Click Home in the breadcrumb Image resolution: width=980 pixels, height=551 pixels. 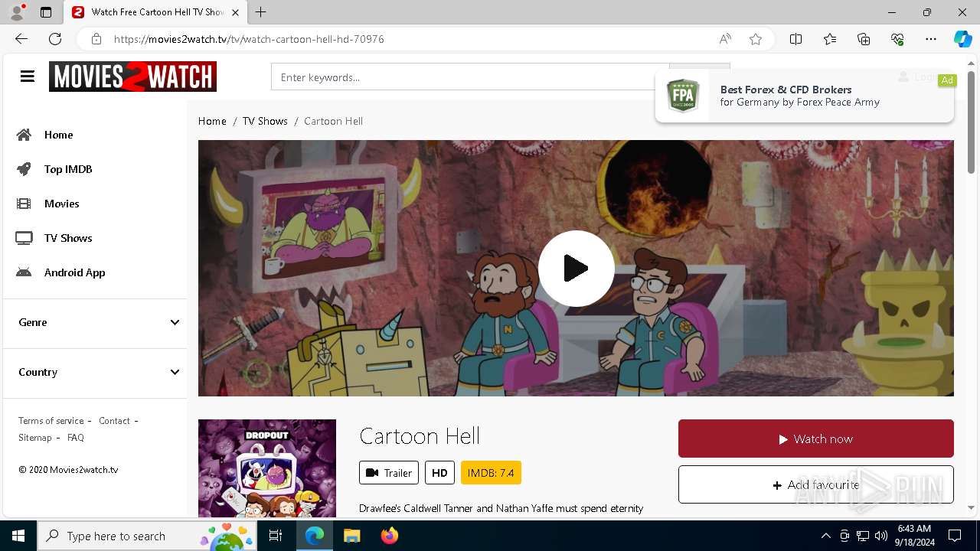pyautogui.click(x=212, y=121)
